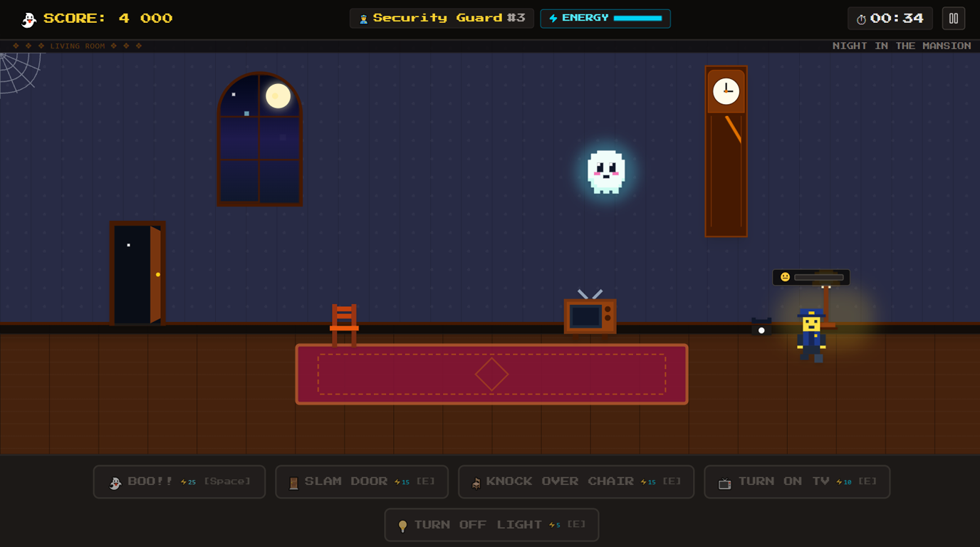The width and height of the screenshot is (980, 547).
Task: Click the orange wooden chair
Action: (344, 325)
